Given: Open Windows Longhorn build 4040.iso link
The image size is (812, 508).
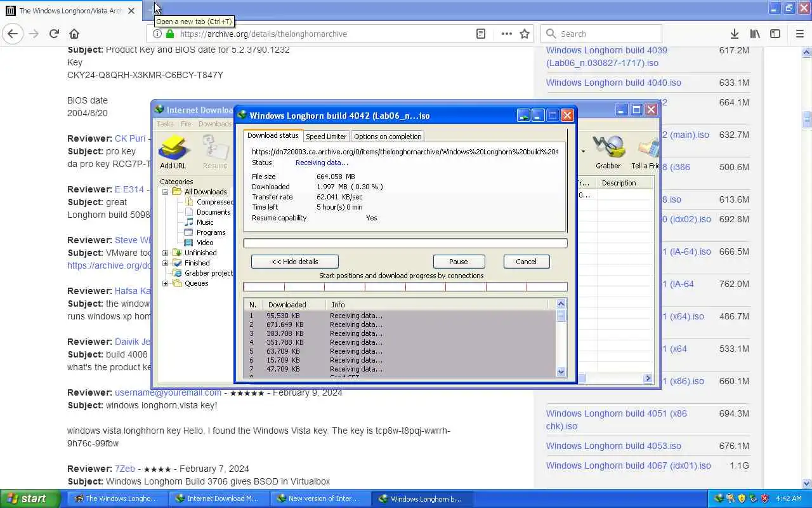Looking at the screenshot, I should [613, 83].
